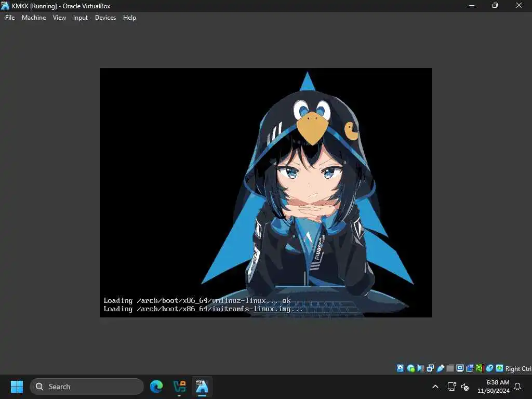Viewport: 532px width, 399px height.
Task: Click the green virtualization CPU status icon
Action: 480,368
